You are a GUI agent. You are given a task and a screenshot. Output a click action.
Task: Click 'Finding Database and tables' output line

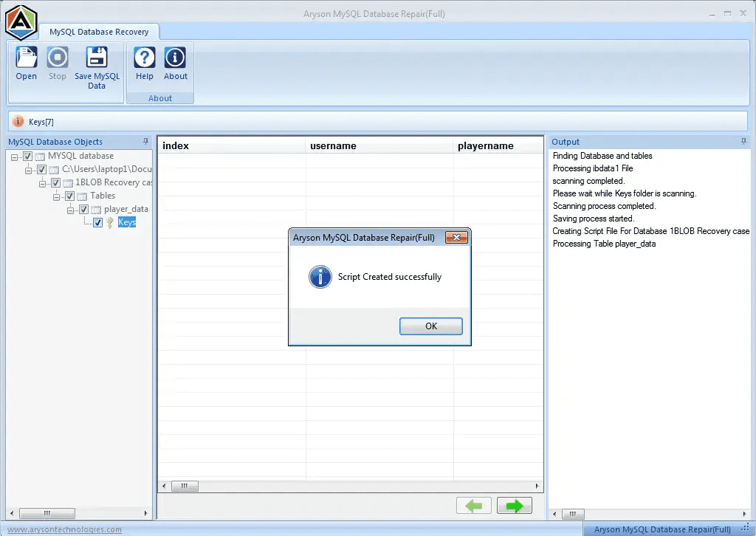coord(602,156)
